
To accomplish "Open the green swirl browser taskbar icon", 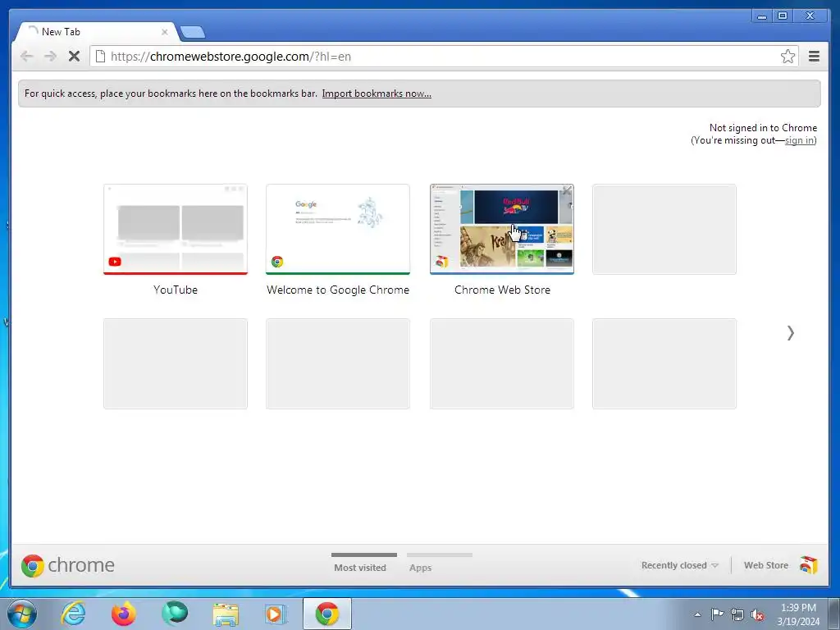I will coord(175,614).
